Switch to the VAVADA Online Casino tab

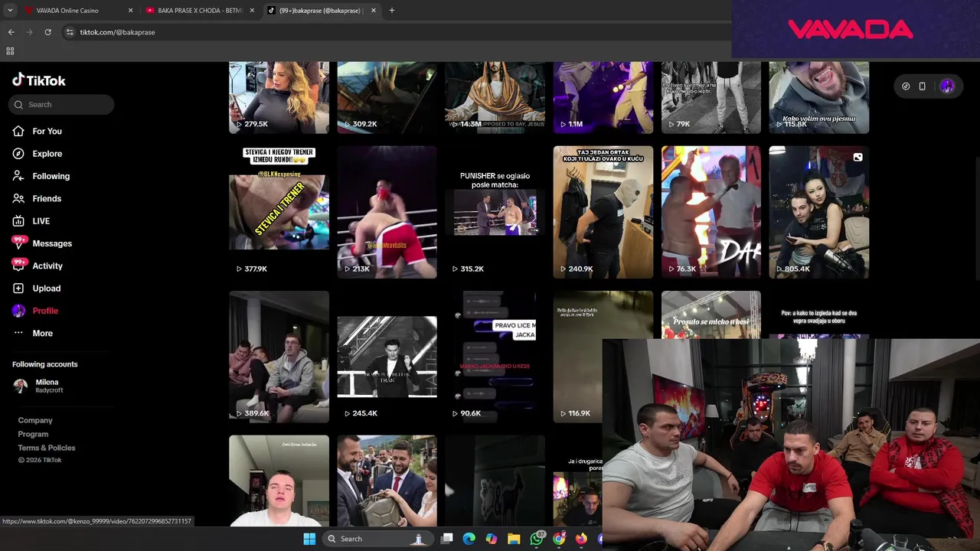pos(77,11)
